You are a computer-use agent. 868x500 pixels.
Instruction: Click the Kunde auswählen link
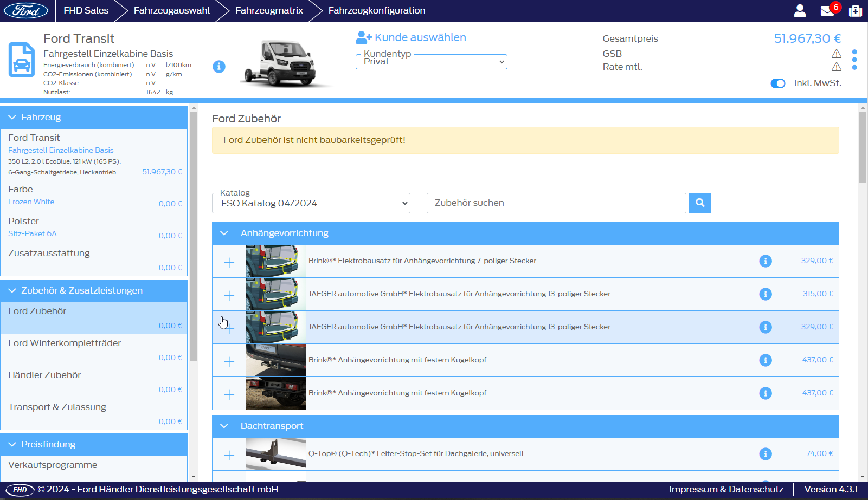(x=420, y=37)
